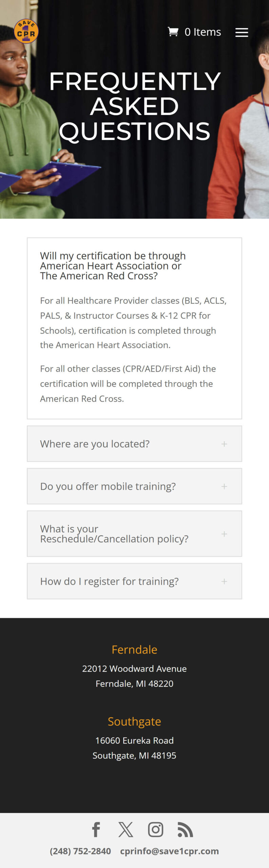Expand plus icon for "Where are you located?"
The width and height of the screenshot is (269, 868).
pyautogui.click(x=224, y=444)
